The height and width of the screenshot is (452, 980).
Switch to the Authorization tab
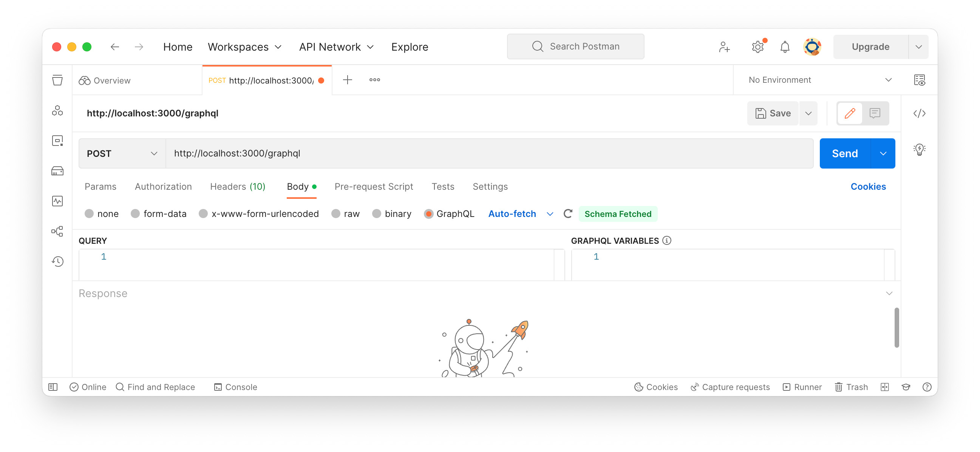point(163,186)
